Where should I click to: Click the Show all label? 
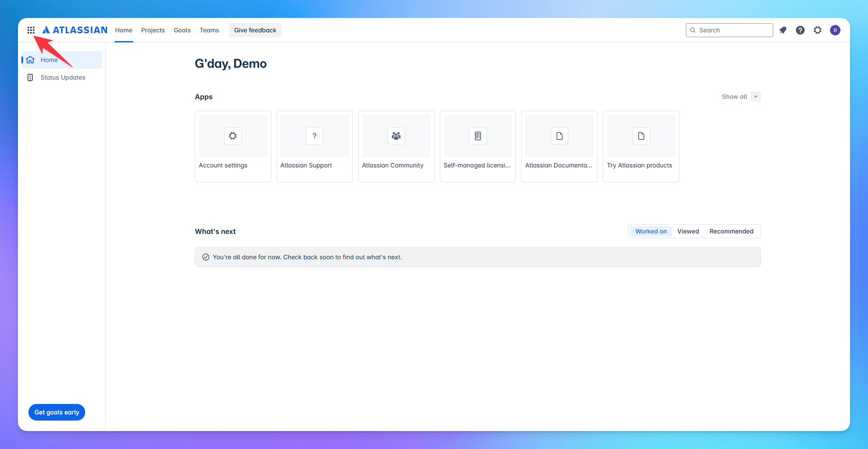coord(734,97)
